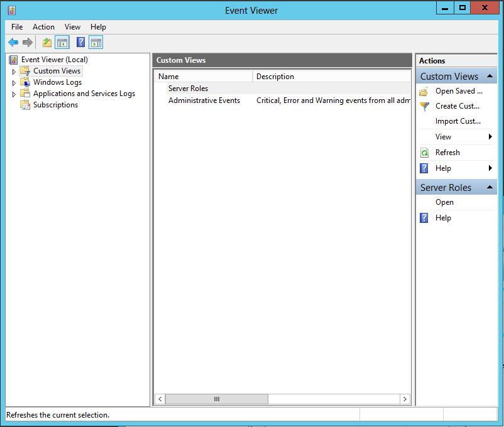The image size is (504, 427).
Task: Open the File menu
Action: point(17,27)
